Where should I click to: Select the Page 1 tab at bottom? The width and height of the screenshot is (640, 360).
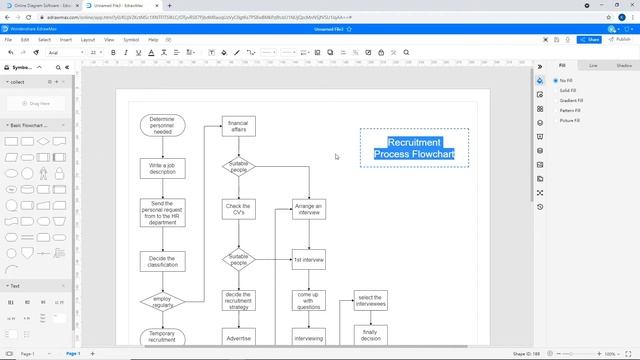pyautogui.click(x=73, y=354)
